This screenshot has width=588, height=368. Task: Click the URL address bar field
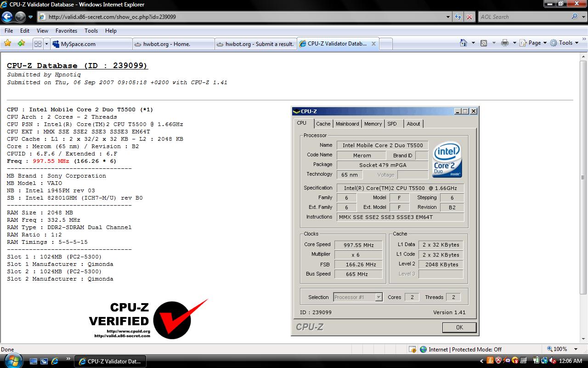tap(242, 17)
